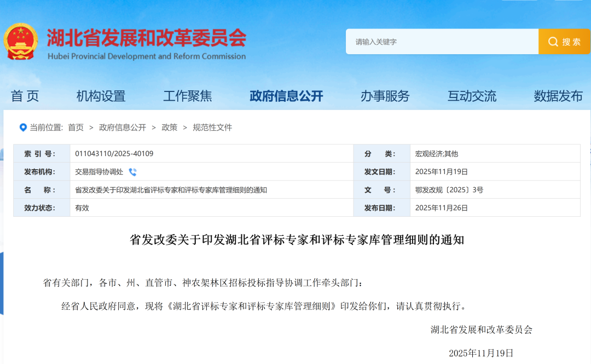
Task: Select the 政府信息公开 navigation tab
Action: (287, 95)
